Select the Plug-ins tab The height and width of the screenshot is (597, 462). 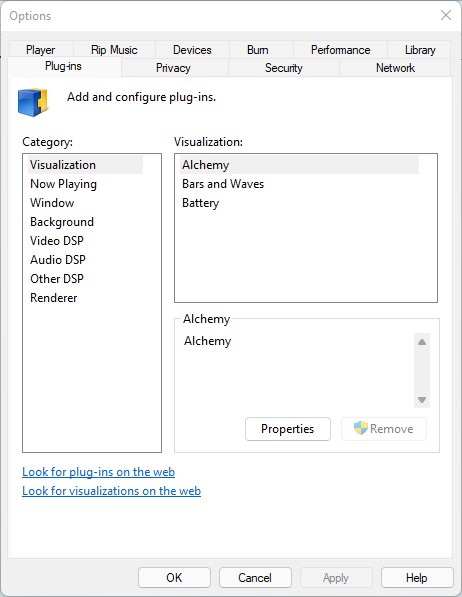(63, 66)
